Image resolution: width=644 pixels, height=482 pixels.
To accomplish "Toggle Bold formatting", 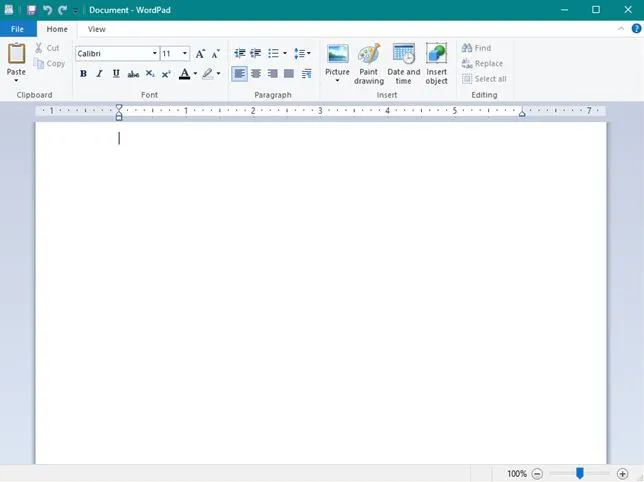I will [83, 74].
